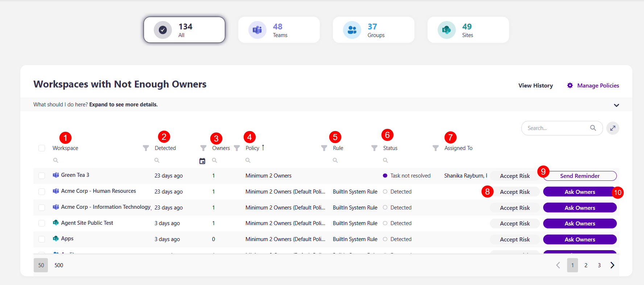
Task: Select the 134 All tab card
Action: 184,30
